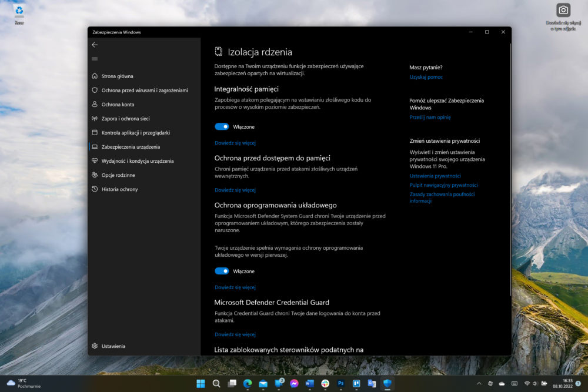Open Trello from the taskbar

pos(356,383)
